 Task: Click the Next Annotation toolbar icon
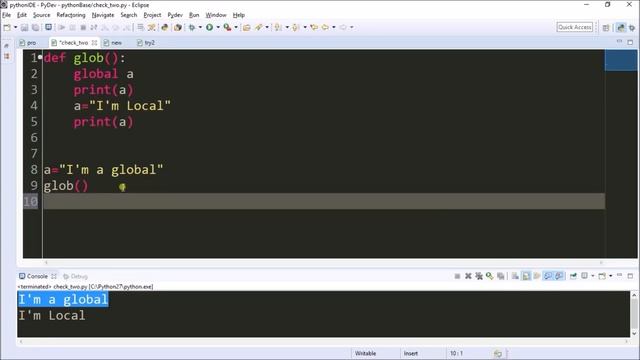(278, 27)
